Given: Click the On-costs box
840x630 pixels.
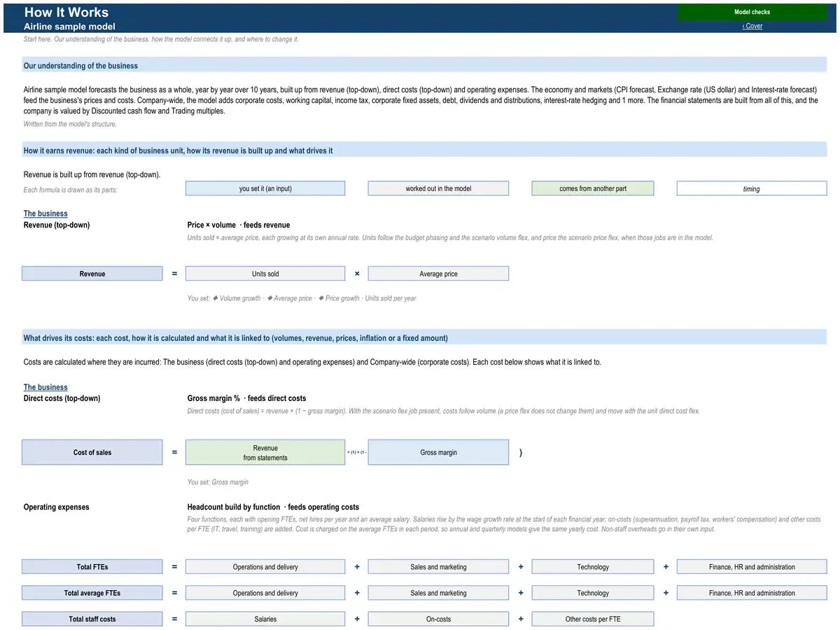Looking at the screenshot, I should coord(438,619).
